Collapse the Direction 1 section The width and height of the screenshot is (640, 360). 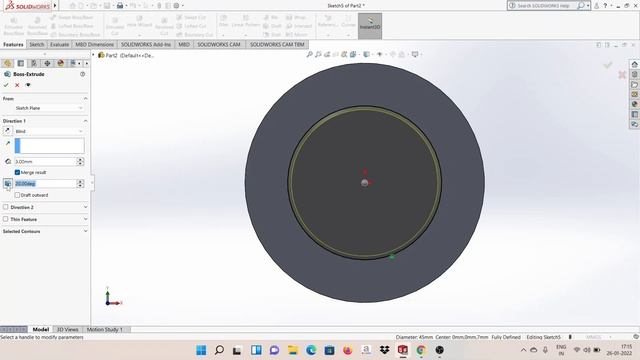click(85, 121)
